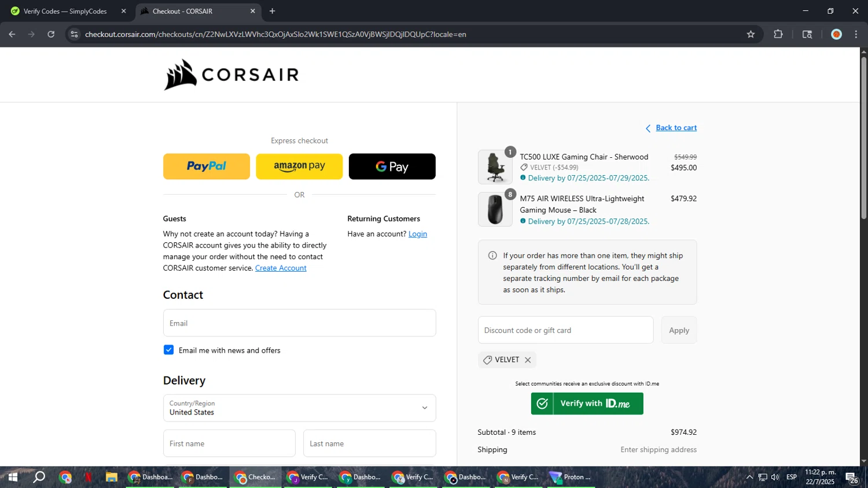Switch the ESP input language indicator
The height and width of the screenshot is (488, 868).
pos(792,477)
